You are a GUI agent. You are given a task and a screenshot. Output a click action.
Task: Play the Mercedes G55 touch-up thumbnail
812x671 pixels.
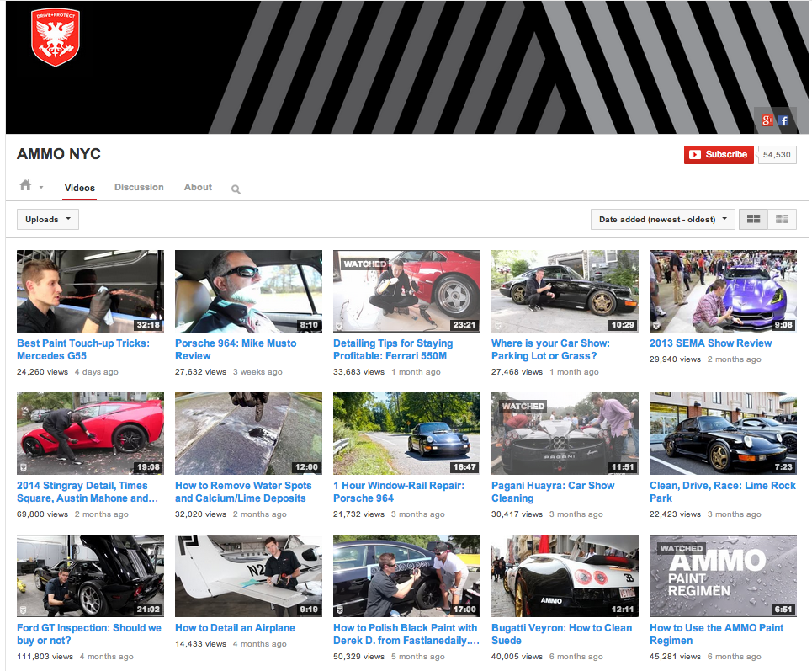click(x=91, y=291)
